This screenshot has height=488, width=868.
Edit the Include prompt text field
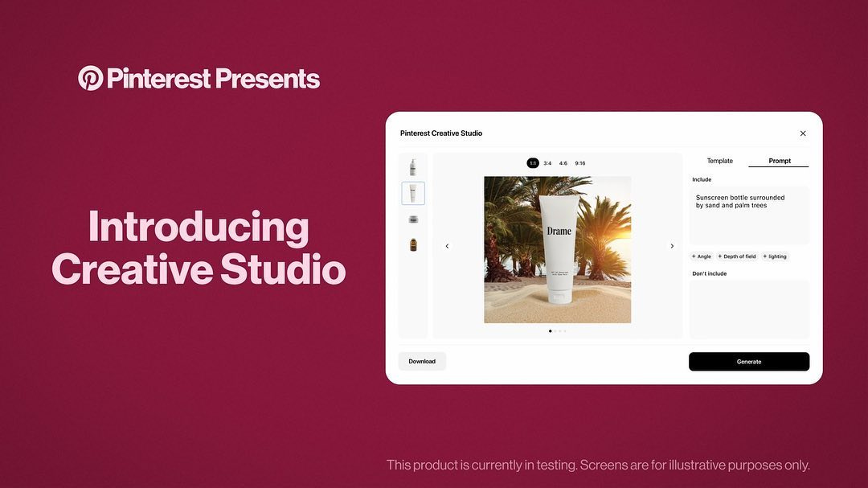pyautogui.click(x=749, y=215)
